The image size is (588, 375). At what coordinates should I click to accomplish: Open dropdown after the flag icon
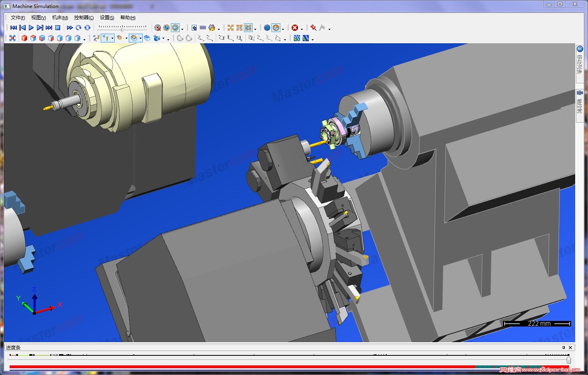pyautogui.click(x=329, y=28)
